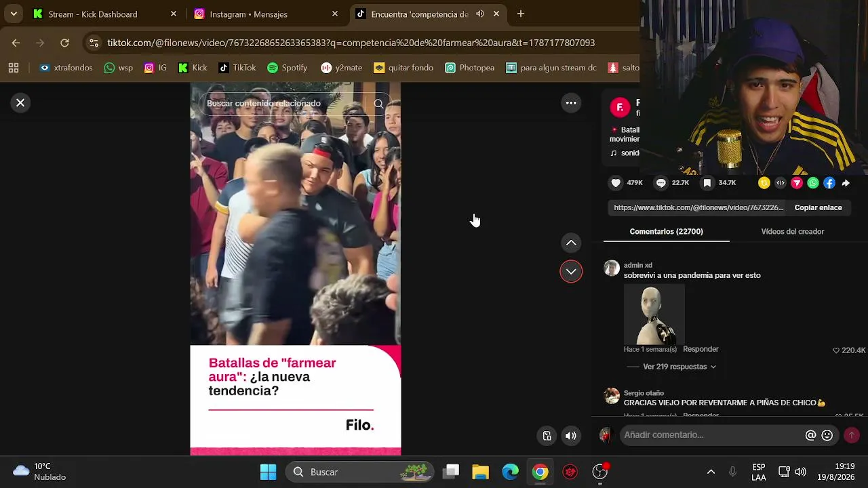Open Microsoft Edge from the taskbar
This screenshot has height=488, width=868.
(510, 472)
